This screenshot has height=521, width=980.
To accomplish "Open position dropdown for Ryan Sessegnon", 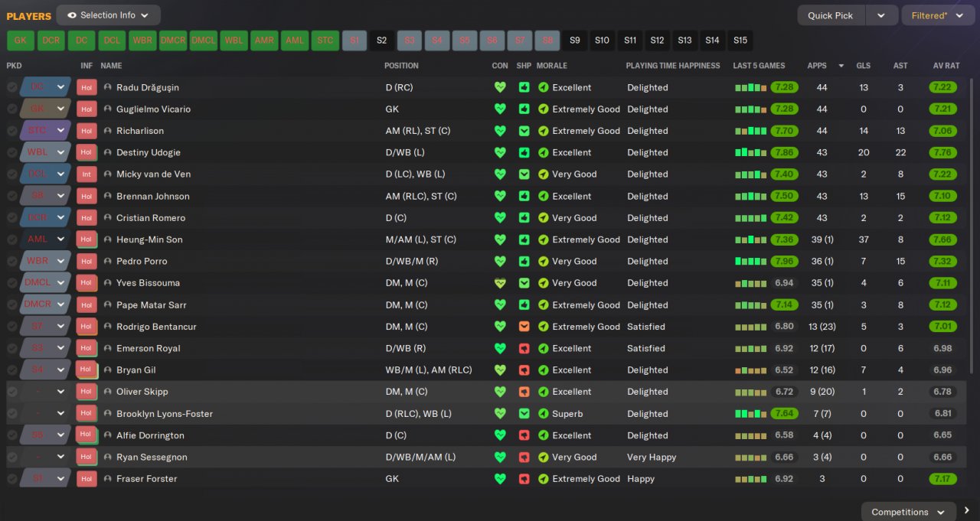I will coord(60,458).
